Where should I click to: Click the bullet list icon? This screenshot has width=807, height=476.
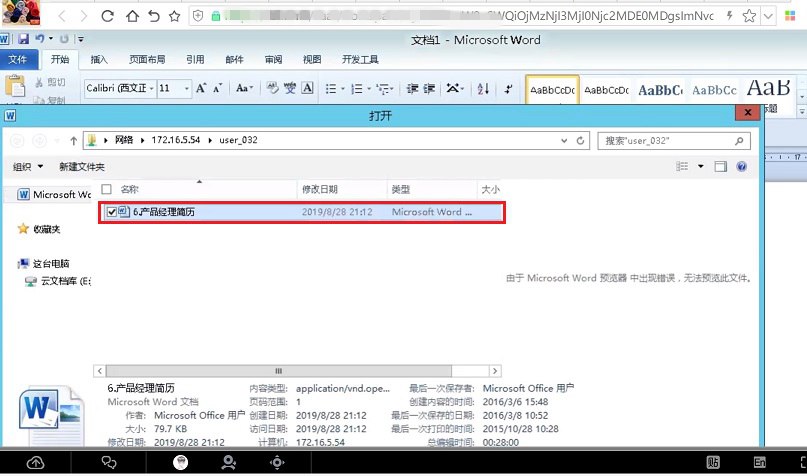(331, 89)
